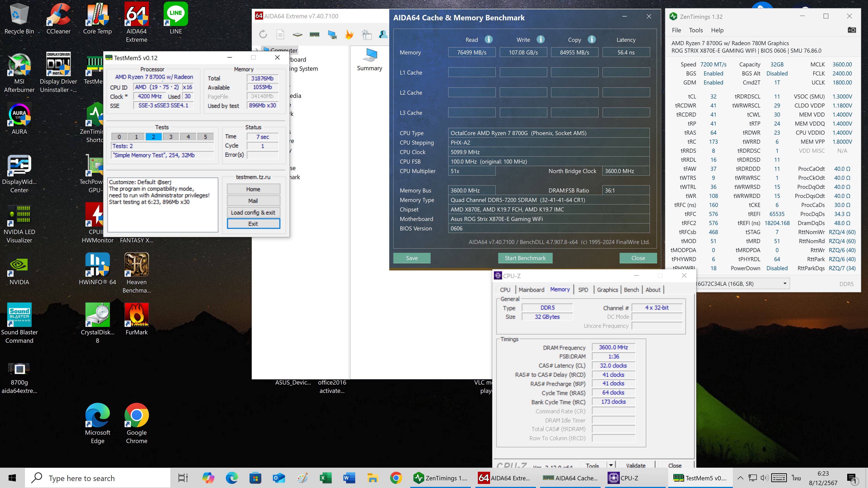Click in the Windows taskbar search box
The image size is (868, 488).
coord(98,478)
